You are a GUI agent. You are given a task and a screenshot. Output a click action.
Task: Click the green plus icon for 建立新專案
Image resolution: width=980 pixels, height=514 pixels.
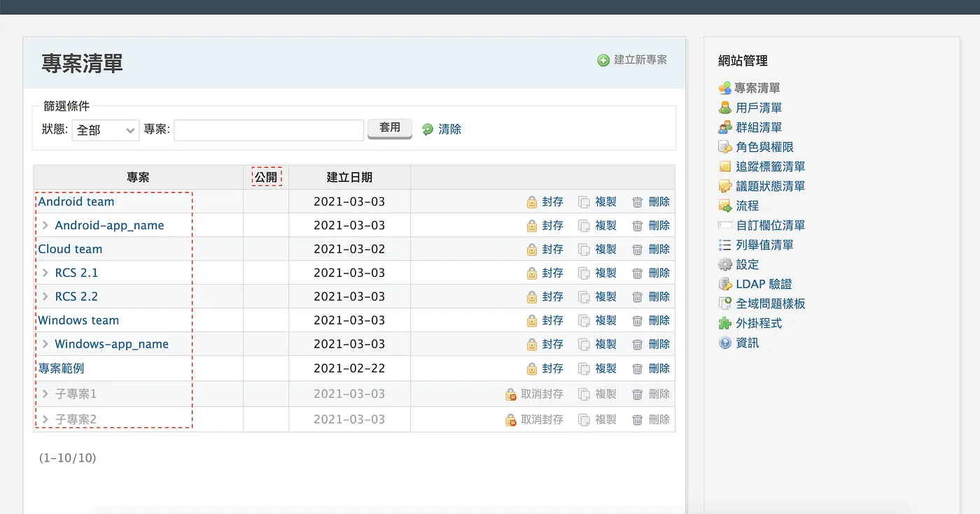[x=603, y=61]
